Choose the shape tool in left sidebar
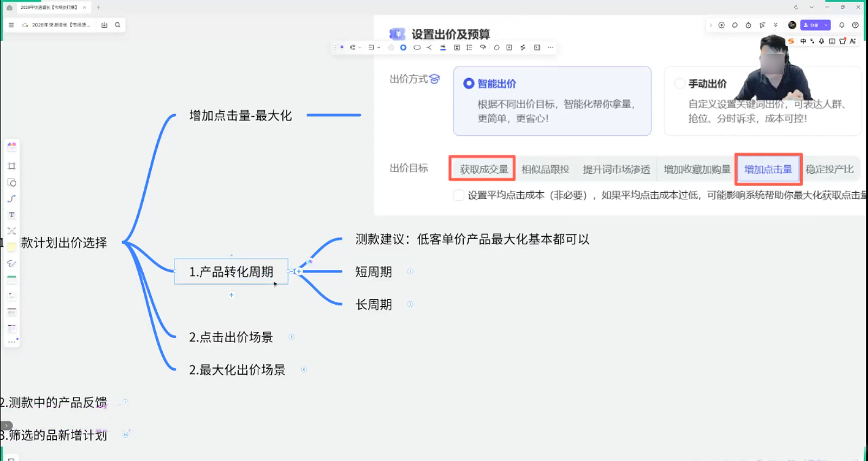The height and width of the screenshot is (461, 868). (x=11, y=182)
